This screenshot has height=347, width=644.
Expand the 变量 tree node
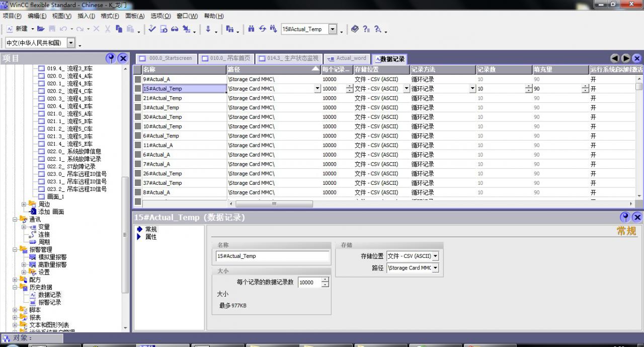click(x=24, y=227)
